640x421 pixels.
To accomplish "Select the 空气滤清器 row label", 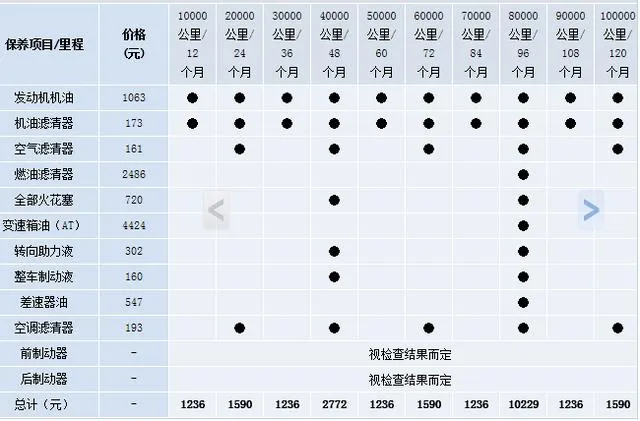I will 44,149.
